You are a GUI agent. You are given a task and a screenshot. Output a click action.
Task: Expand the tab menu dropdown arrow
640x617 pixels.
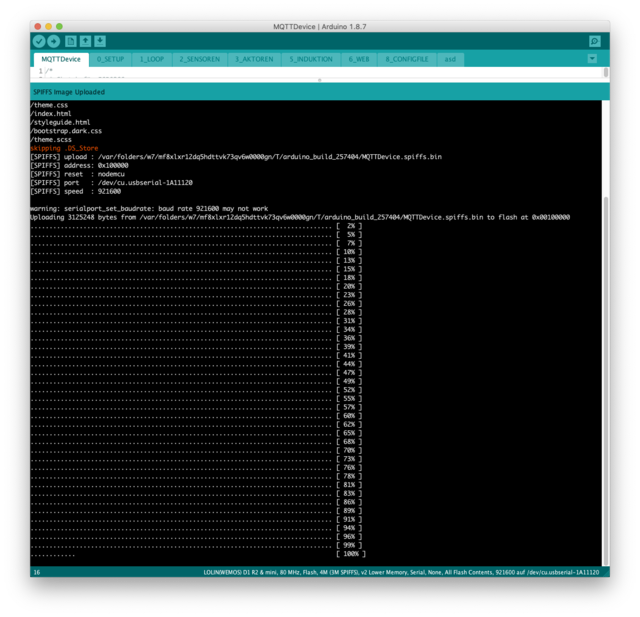[x=592, y=59]
